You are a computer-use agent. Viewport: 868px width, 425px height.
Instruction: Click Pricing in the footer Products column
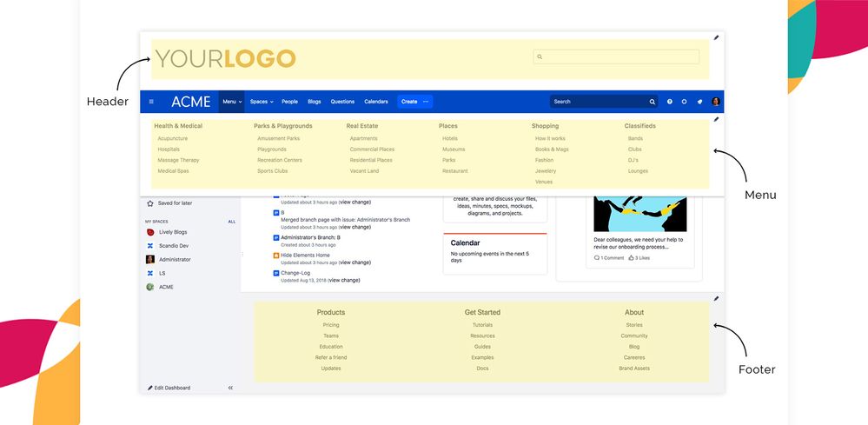coord(331,325)
